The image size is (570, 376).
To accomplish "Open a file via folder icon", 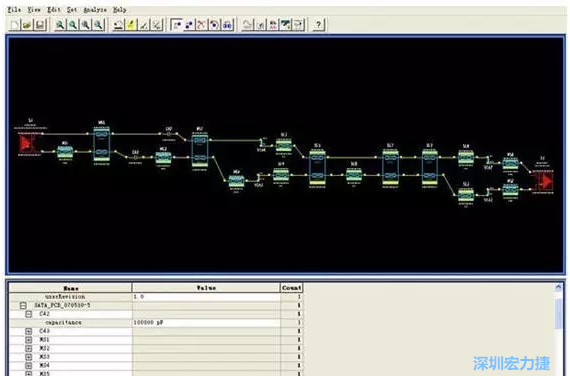I will (x=27, y=25).
